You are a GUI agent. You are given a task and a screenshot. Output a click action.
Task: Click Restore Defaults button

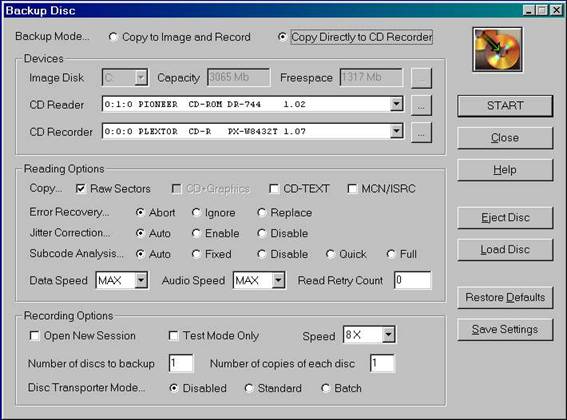tap(505, 297)
